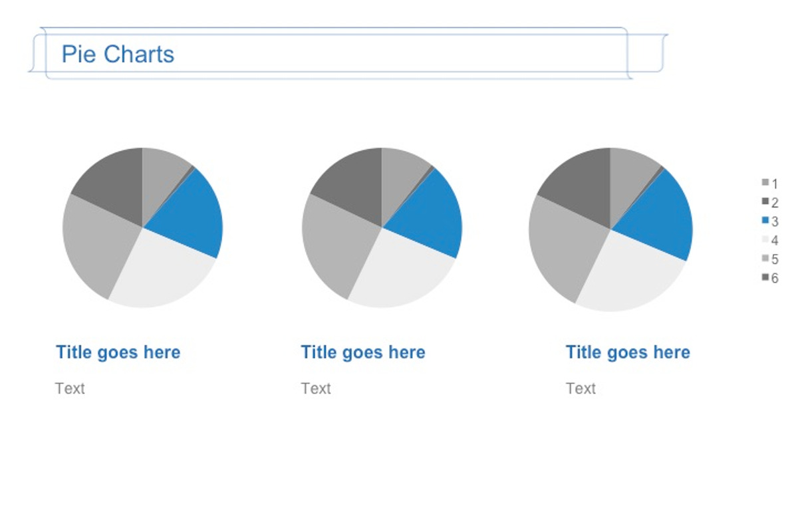Select legend swatch for series 6

pos(765,277)
